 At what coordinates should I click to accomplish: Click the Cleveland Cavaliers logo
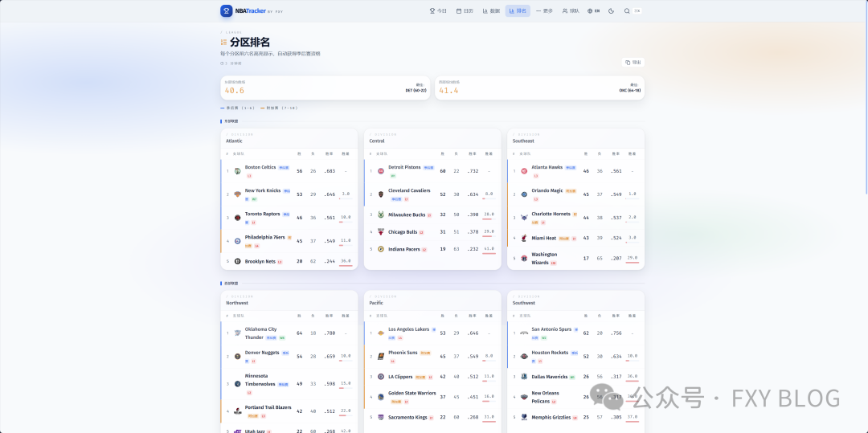(x=381, y=194)
